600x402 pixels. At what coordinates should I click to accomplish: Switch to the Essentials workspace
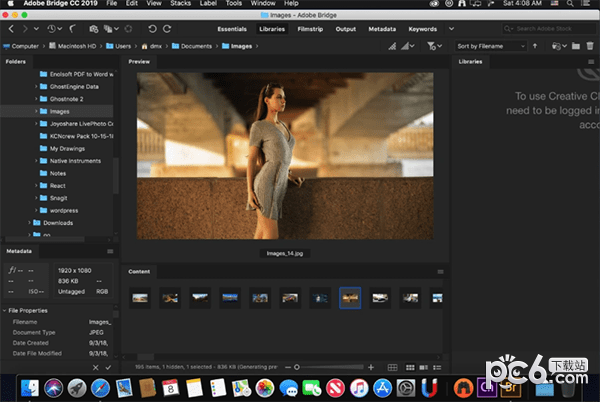click(232, 29)
